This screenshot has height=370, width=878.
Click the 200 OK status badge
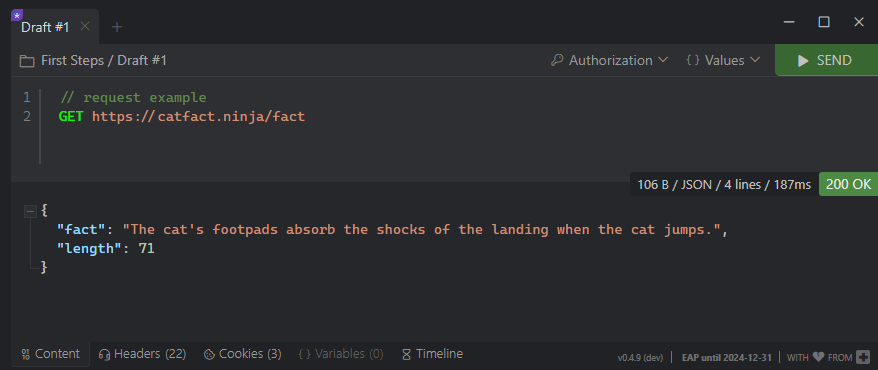848,184
